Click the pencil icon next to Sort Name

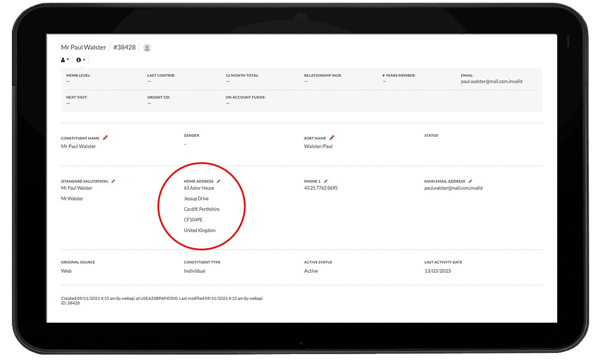tap(332, 137)
